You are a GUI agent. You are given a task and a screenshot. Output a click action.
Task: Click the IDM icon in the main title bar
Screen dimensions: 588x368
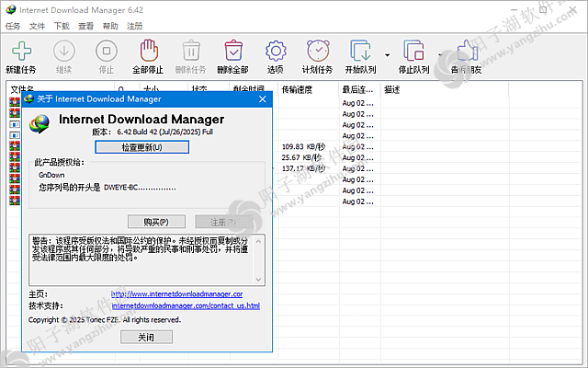pos(10,9)
